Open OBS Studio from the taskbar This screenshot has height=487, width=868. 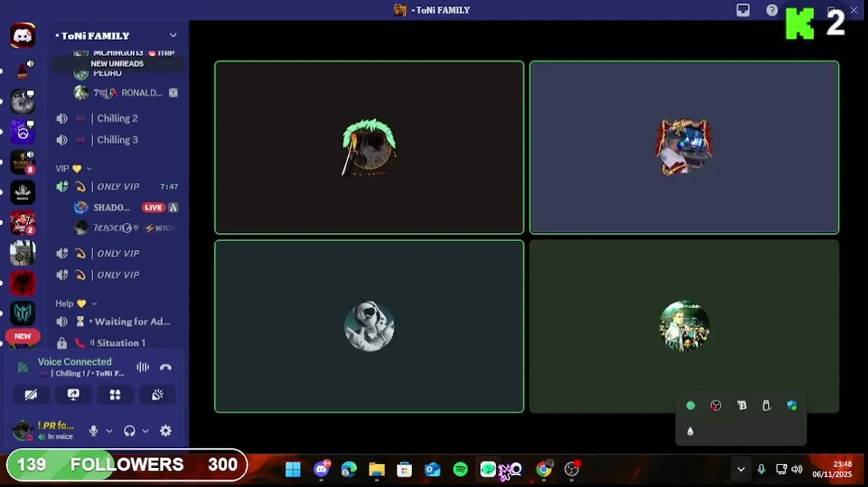(x=572, y=469)
